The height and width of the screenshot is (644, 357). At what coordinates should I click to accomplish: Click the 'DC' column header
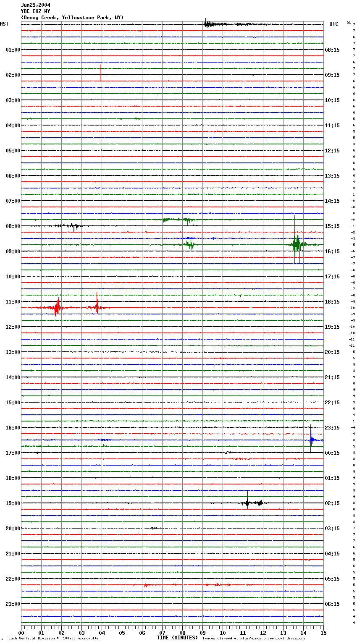[x=349, y=23]
